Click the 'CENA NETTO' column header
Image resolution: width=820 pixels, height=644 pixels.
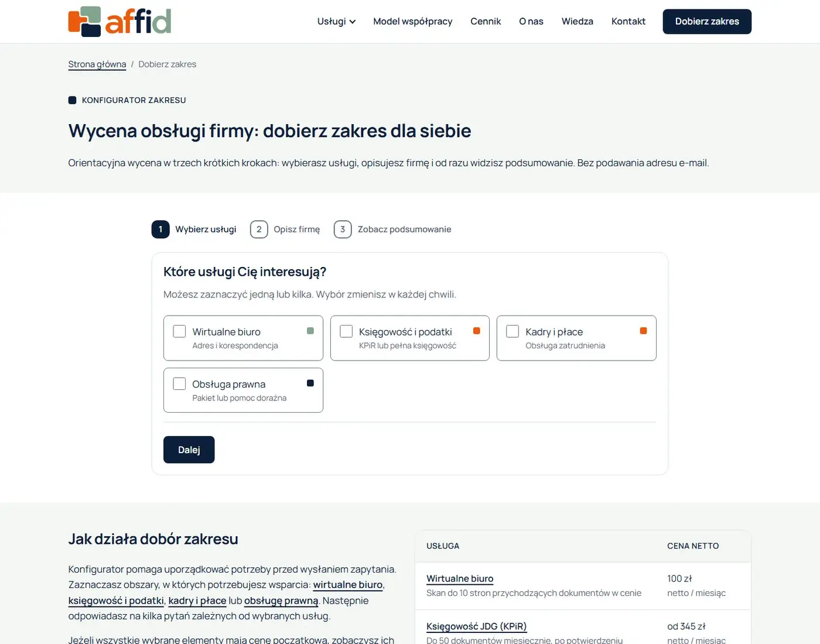click(693, 546)
